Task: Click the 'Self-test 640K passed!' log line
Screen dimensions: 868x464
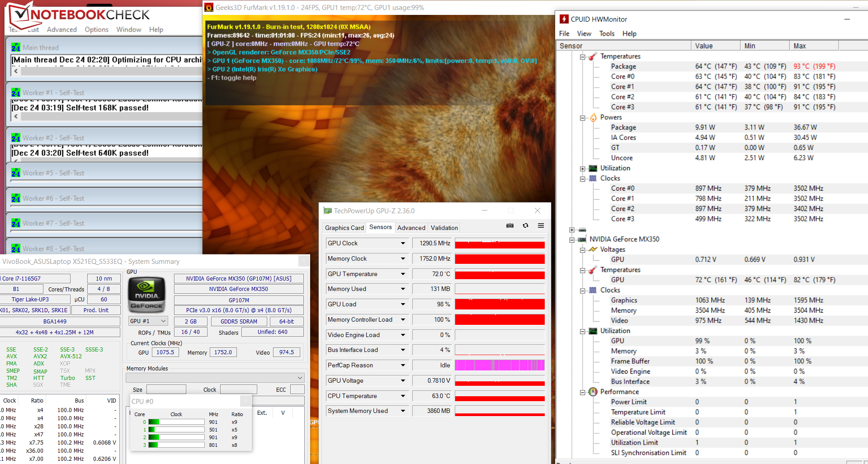Action: point(80,153)
